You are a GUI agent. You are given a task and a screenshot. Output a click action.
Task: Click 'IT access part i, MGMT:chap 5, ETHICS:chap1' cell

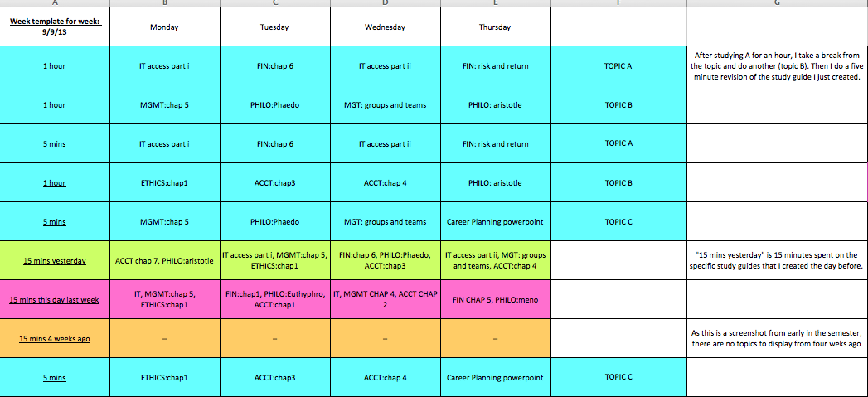[x=274, y=260]
